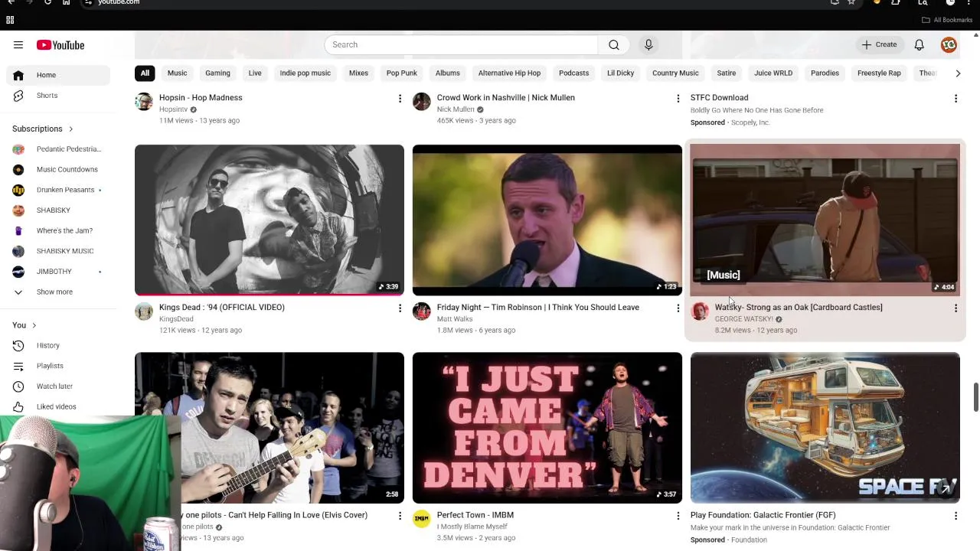Select the Parodies chip

point(825,73)
